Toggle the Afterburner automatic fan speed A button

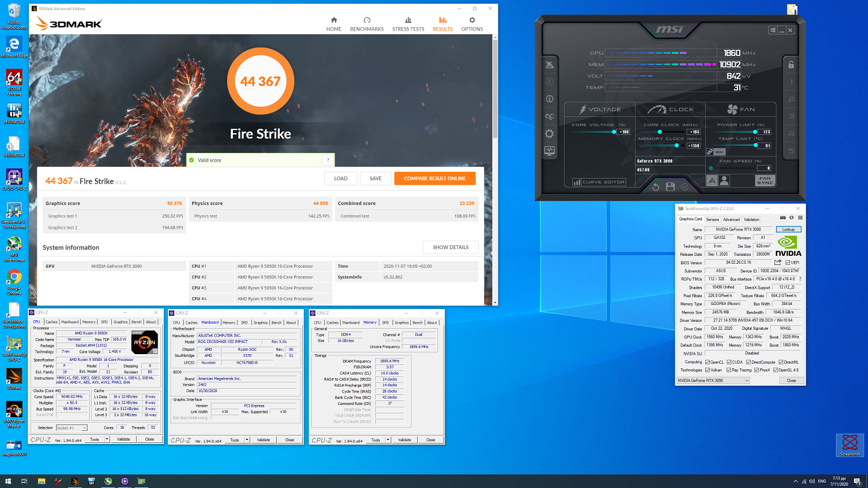coord(712,181)
